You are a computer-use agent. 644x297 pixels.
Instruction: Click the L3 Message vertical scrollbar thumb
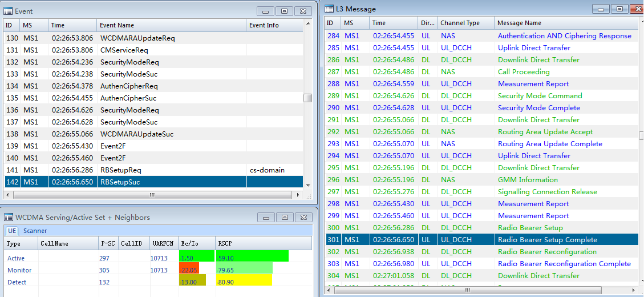pyautogui.click(x=641, y=136)
